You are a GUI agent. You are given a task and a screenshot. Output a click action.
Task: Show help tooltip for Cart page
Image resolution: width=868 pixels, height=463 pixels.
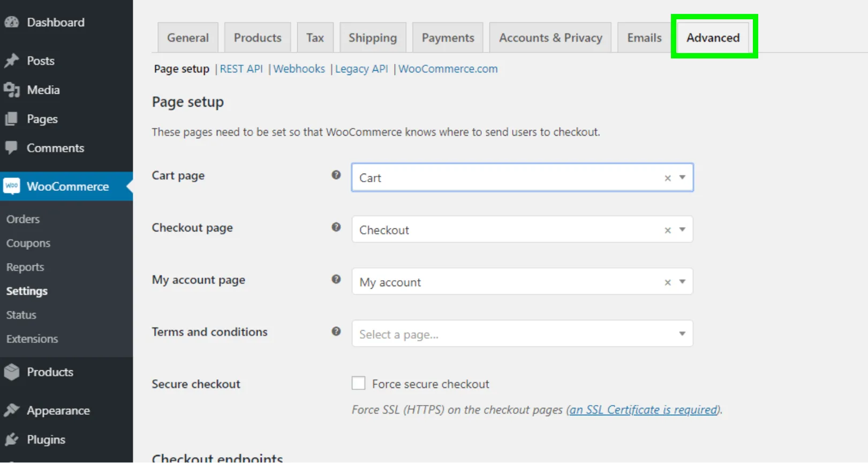(336, 175)
